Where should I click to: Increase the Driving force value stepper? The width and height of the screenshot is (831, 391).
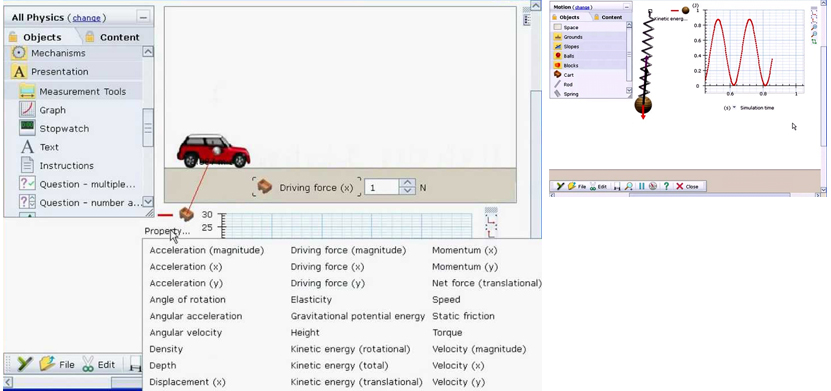[x=407, y=183]
